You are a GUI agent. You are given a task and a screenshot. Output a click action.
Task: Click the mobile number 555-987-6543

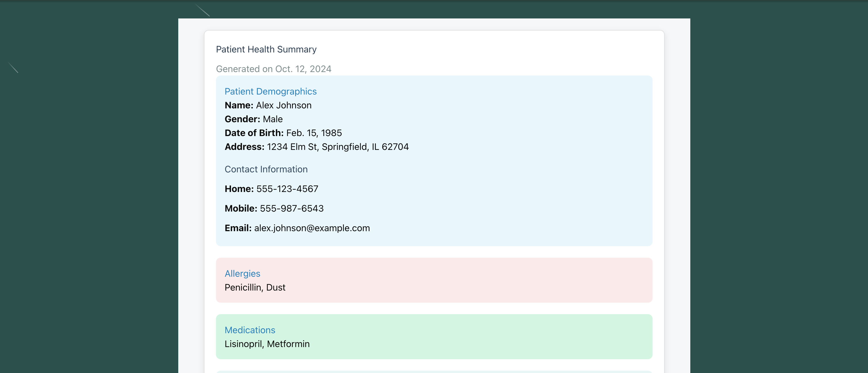pyautogui.click(x=291, y=208)
